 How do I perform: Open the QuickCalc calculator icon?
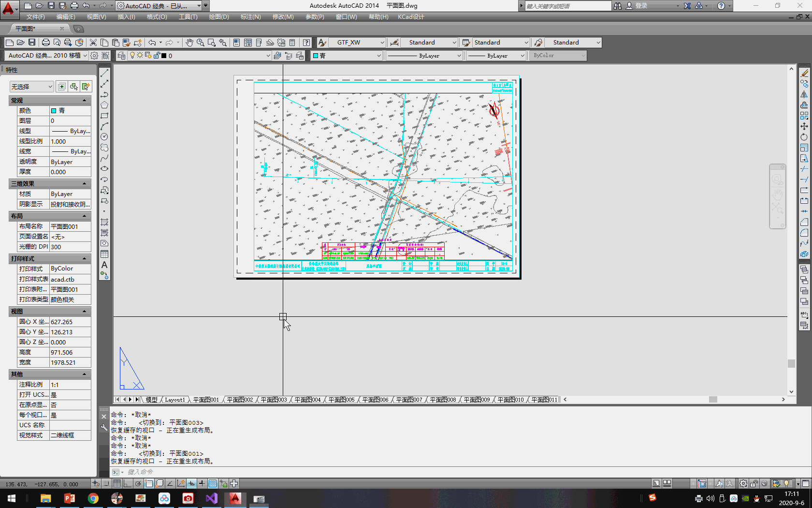(x=292, y=43)
